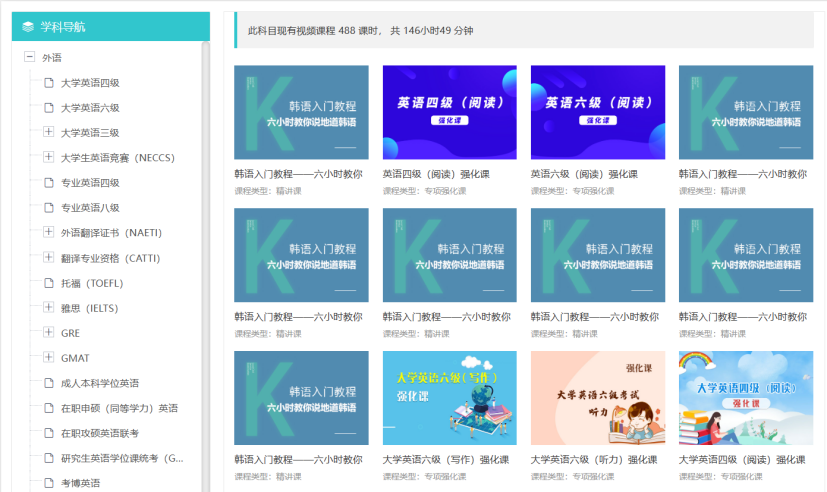Screen dimensions: 827x492
Task: Click the document icon beside 托福 (TOEFL)
Action: 48,283
